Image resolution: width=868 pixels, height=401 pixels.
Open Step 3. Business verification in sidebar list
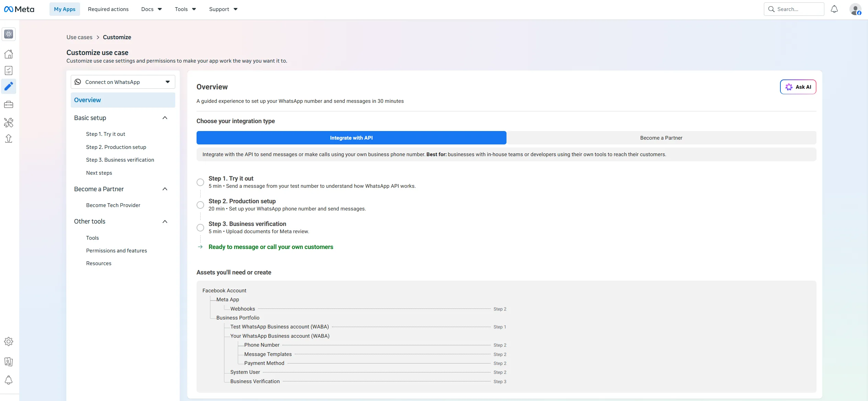(x=120, y=160)
